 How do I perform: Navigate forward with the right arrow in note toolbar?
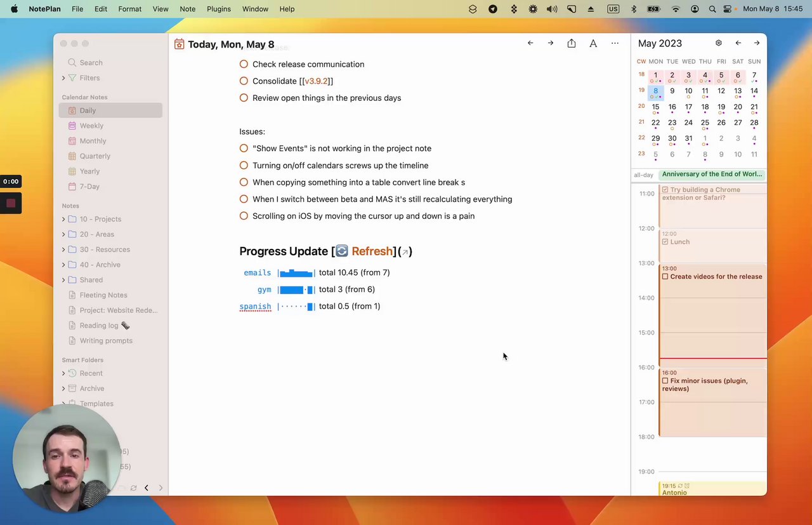pyautogui.click(x=551, y=43)
